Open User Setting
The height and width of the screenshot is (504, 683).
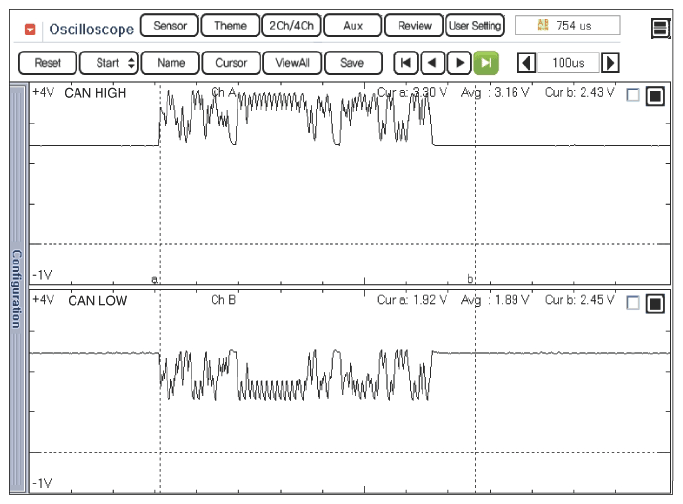point(475,26)
